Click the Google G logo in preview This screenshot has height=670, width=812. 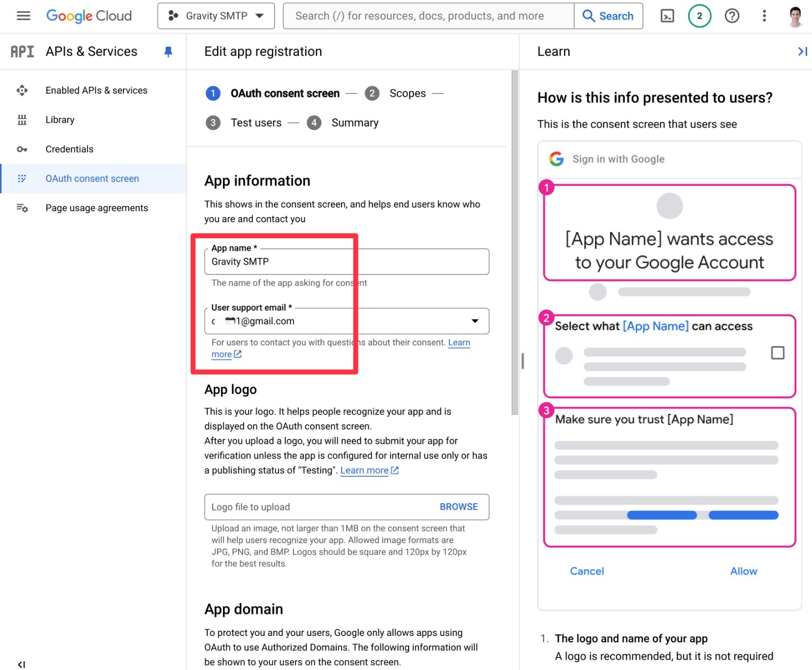pyautogui.click(x=556, y=159)
